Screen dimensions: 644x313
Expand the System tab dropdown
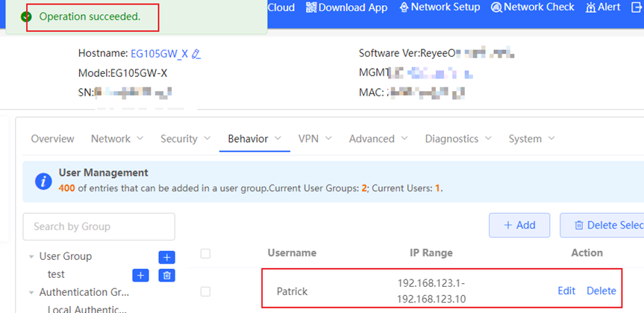pos(551,138)
